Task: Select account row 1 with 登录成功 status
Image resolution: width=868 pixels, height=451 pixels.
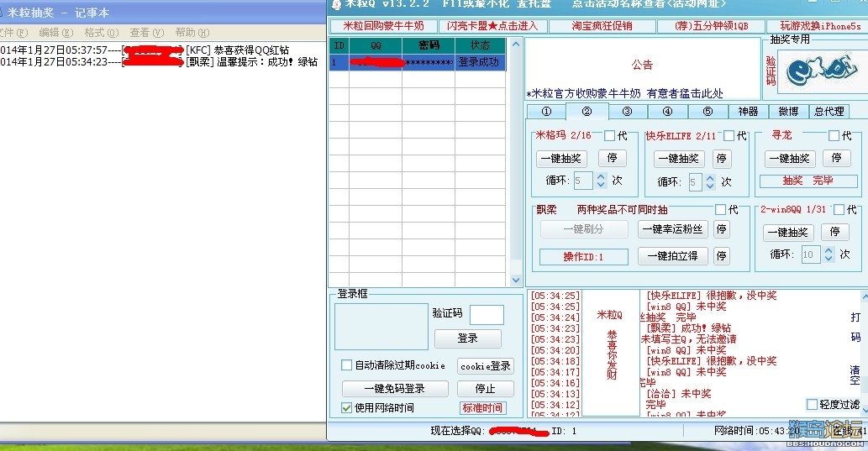Action: [418, 62]
